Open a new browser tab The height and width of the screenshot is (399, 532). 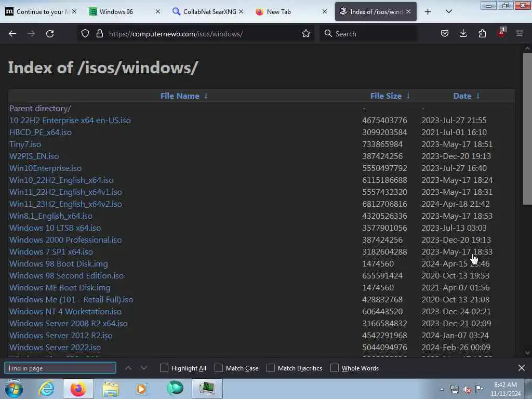428,12
